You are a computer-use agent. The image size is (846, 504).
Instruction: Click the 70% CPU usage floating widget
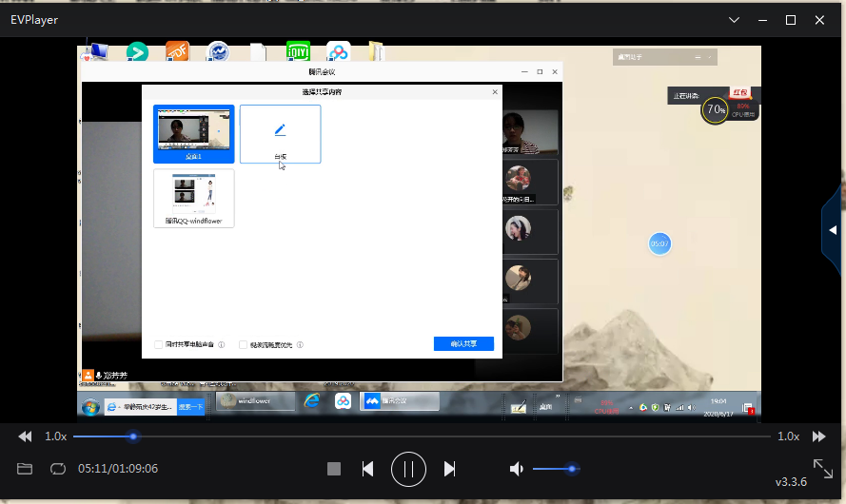(715, 109)
